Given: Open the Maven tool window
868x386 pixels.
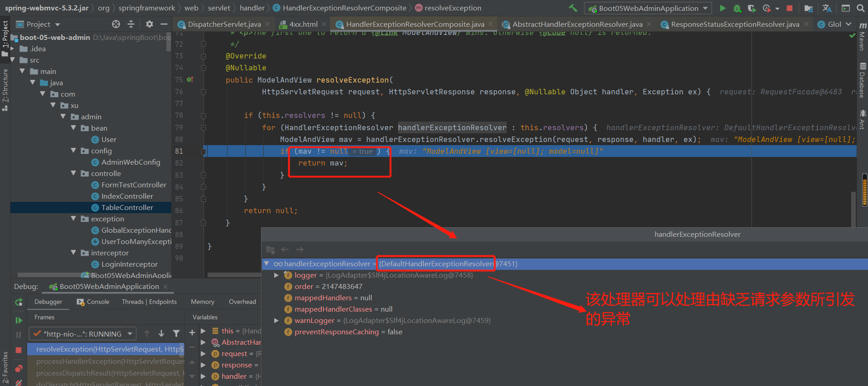Looking at the screenshot, I should [863, 36].
